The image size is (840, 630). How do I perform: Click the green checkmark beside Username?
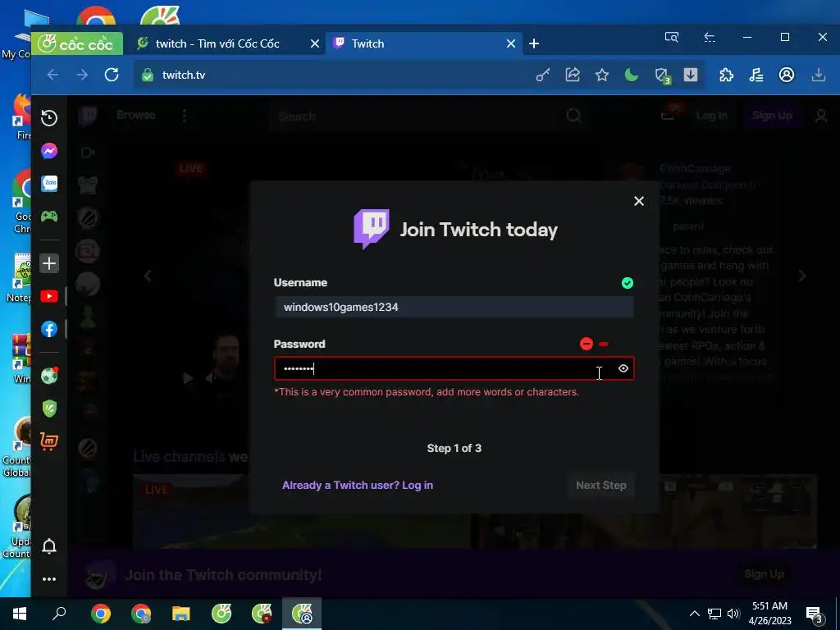[627, 283]
